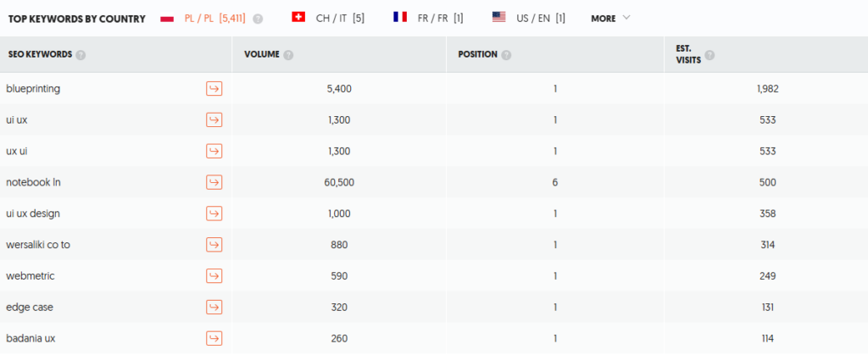The width and height of the screenshot is (868, 355).
Task: Click the ux ui keyword link
Action: pyautogui.click(x=17, y=151)
